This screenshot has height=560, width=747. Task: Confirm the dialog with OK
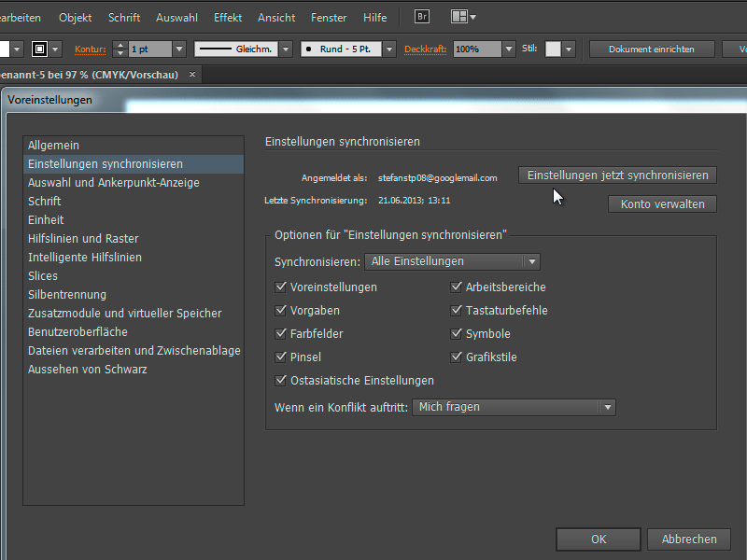(599, 539)
